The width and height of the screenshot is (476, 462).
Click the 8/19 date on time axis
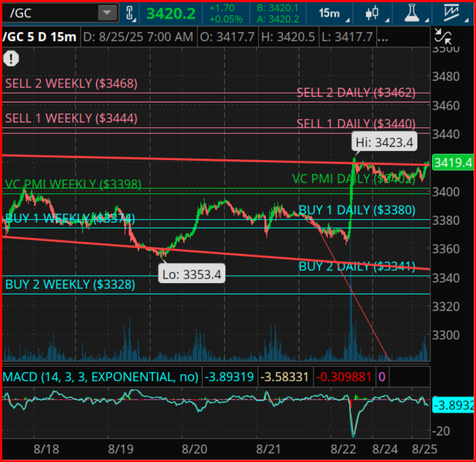tap(121, 449)
